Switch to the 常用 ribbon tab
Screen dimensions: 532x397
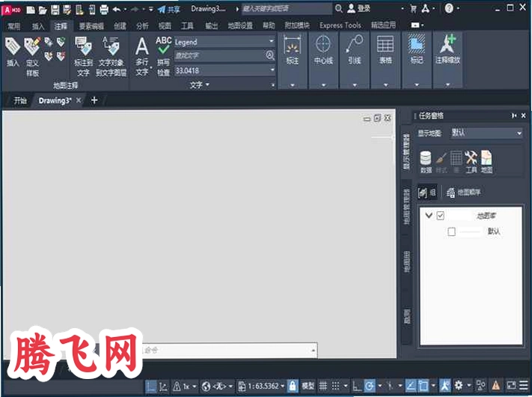(14, 26)
